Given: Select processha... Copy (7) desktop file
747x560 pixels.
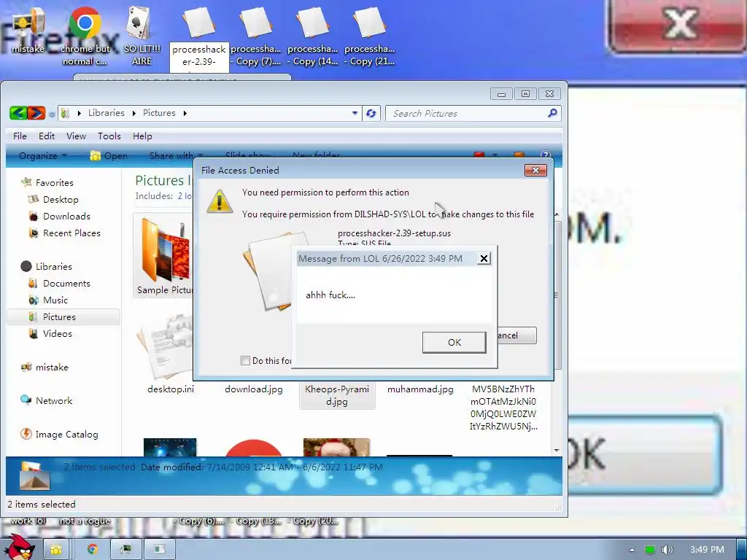Looking at the screenshot, I should pyautogui.click(x=256, y=36).
